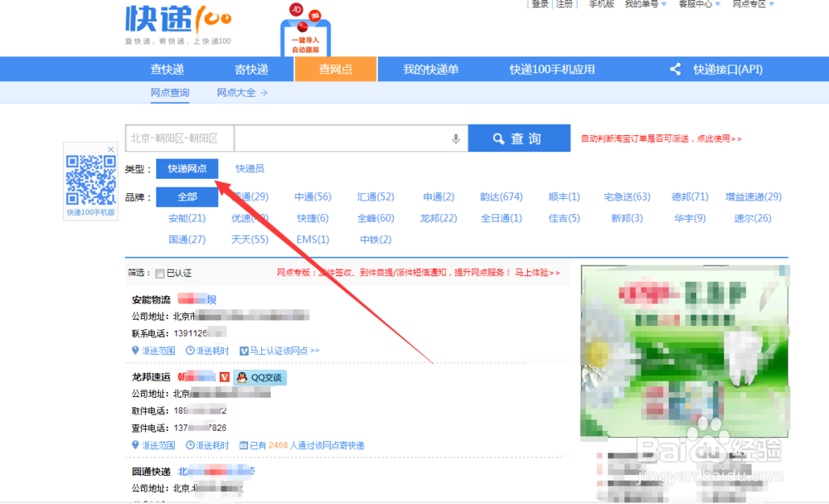
Task: Filter by 新邦(3) brand
Action: point(627,218)
